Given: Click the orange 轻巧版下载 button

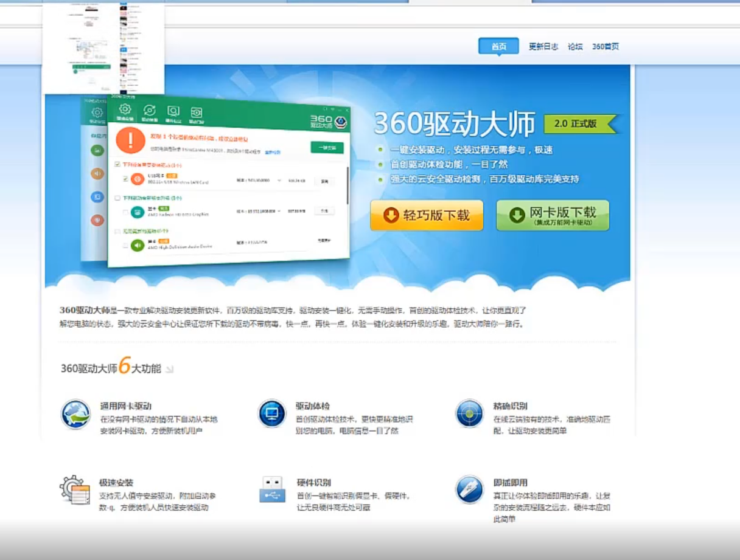Looking at the screenshot, I should click(x=427, y=215).
